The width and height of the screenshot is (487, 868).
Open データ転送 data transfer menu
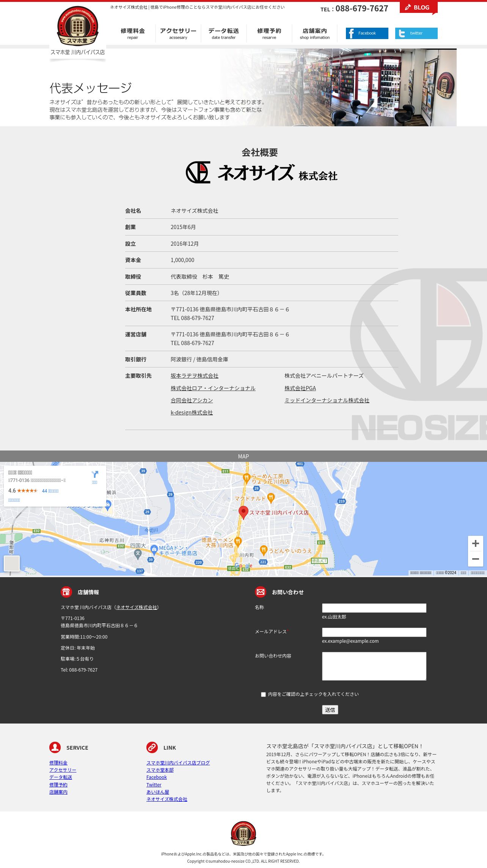(x=223, y=33)
